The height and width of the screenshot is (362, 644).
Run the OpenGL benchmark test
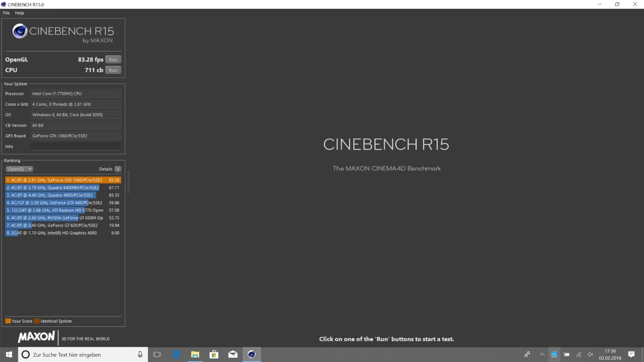click(x=113, y=59)
